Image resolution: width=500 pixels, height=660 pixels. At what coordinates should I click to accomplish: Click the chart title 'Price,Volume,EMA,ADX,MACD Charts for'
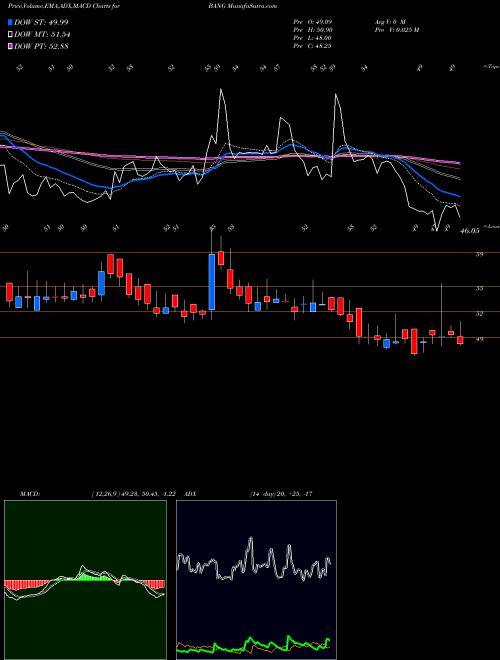pos(64,6)
